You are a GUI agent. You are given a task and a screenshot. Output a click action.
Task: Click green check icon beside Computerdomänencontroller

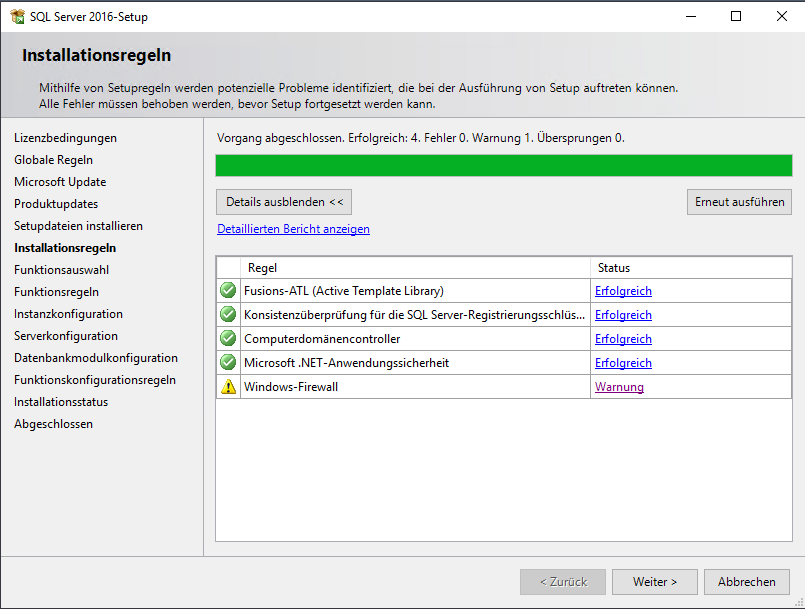(228, 339)
